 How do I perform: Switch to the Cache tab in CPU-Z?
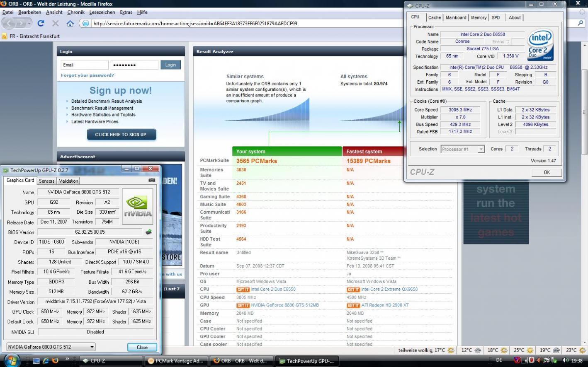[x=435, y=17]
